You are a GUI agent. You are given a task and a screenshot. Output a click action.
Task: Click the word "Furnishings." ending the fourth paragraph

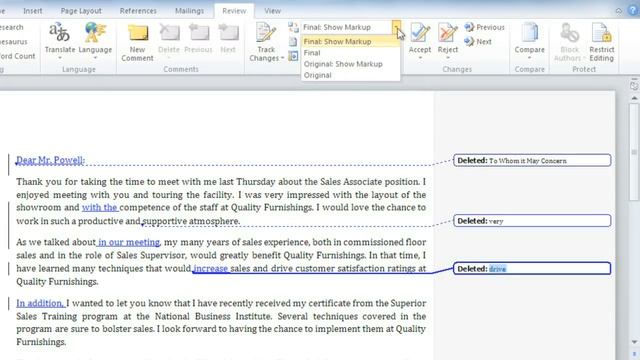coord(41,342)
